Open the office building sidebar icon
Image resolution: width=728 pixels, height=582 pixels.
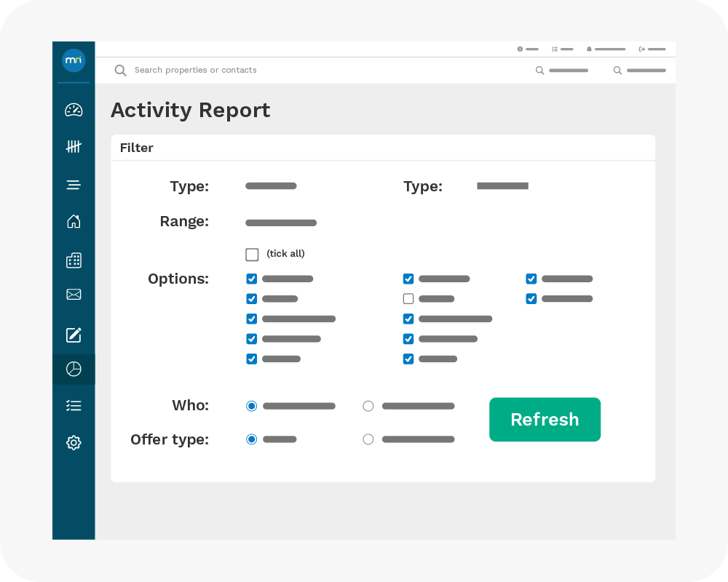coord(74,260)
